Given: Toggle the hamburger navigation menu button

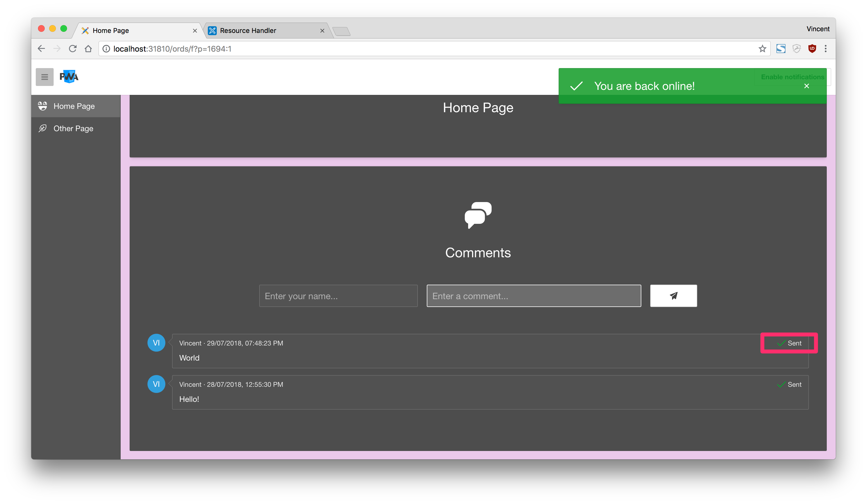Looking at the screenshot, I should coord(44,77).
